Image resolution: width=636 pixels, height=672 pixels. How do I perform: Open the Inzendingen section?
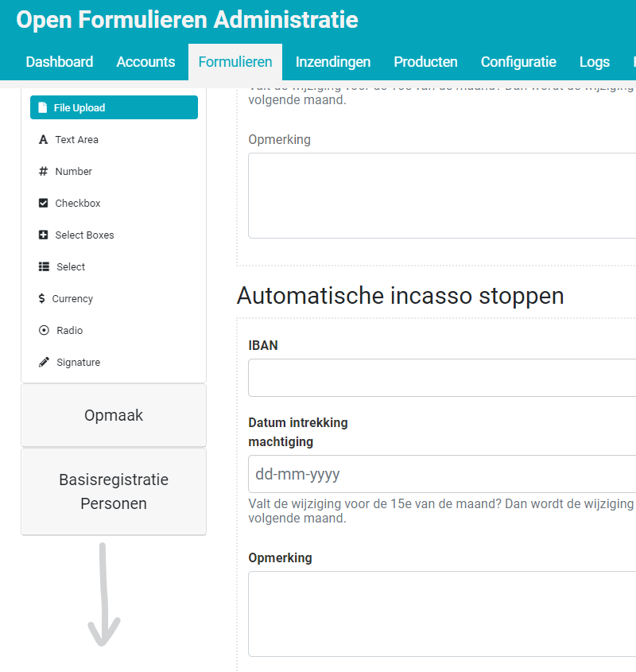click(333, 61)
